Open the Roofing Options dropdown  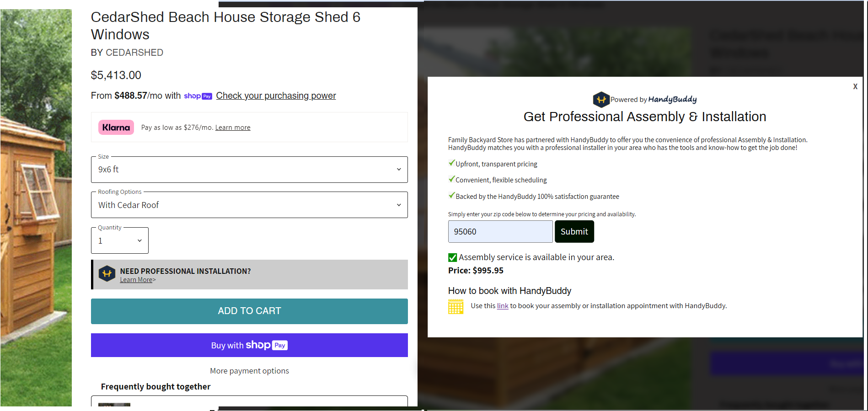click(249, 205)
